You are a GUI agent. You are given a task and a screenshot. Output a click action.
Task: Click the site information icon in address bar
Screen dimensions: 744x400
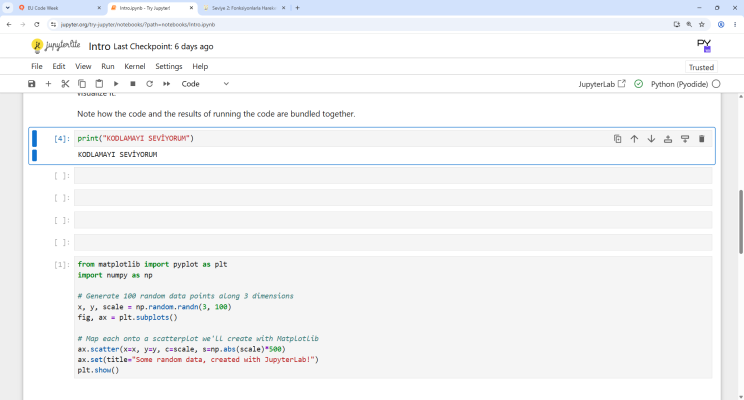(x=54, y=25)
